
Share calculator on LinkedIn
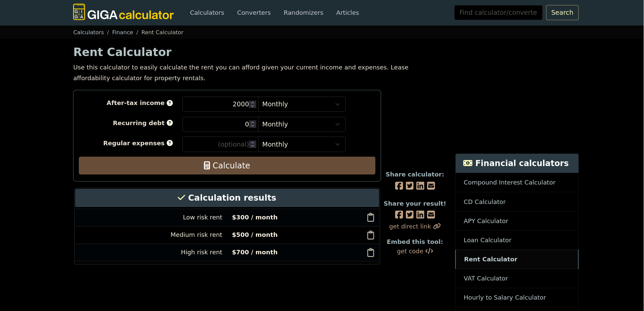point(420,186)
